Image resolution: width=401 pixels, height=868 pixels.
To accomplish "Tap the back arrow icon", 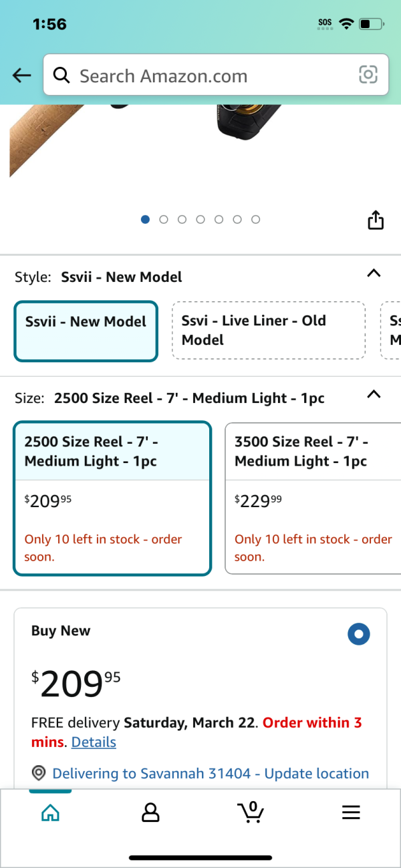I will click(22, 76).
